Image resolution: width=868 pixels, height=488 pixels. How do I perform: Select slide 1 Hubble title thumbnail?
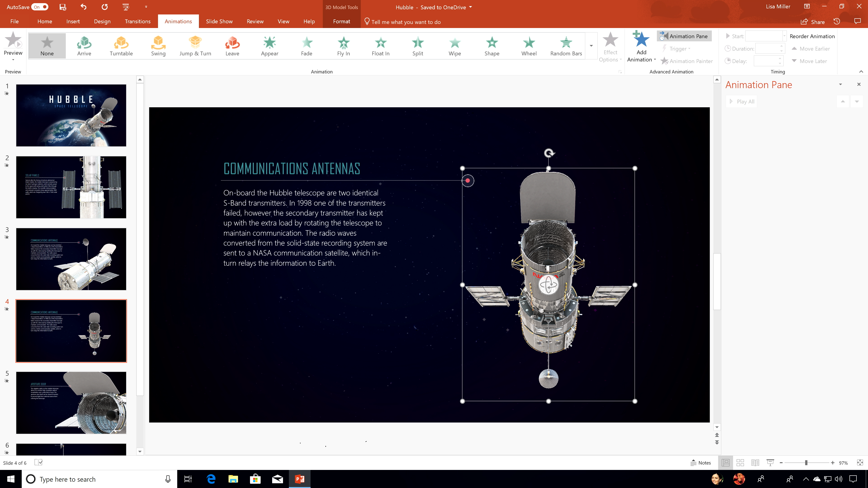pyautogui.click(x=71, y=115)
